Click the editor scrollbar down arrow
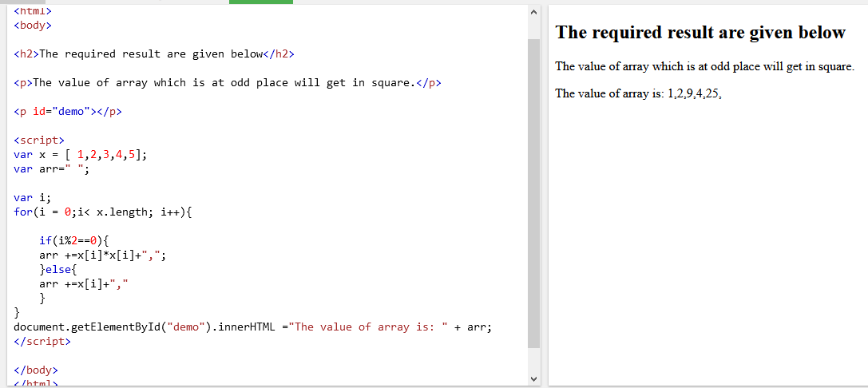868x388 pixels. pyautogui.click(x=533, y=378)
